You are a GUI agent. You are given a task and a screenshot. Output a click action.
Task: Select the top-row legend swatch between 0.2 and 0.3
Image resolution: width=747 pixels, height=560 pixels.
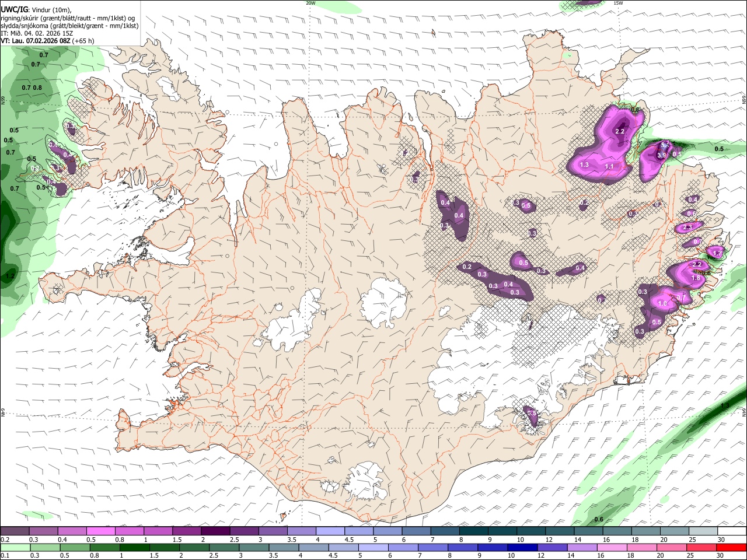point(15,531)
